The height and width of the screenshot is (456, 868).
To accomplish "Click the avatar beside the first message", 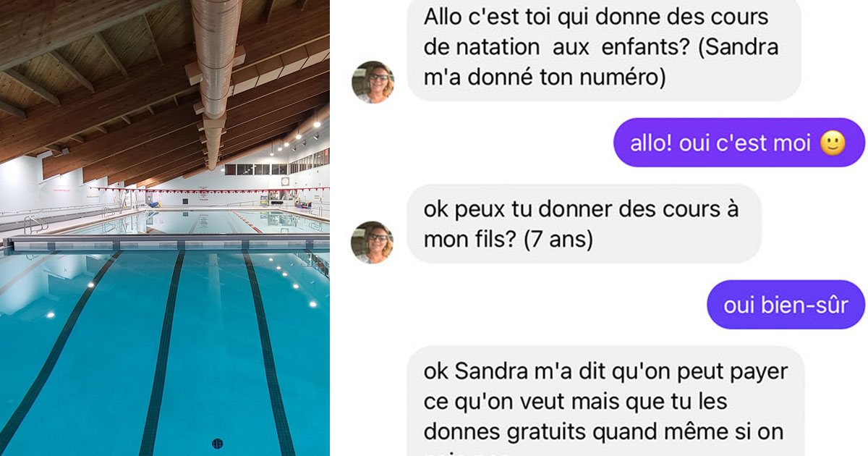I will [373, 83].
